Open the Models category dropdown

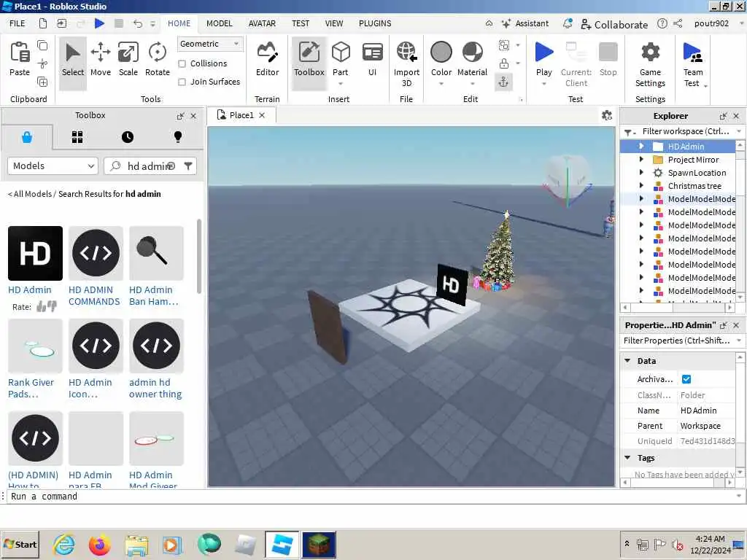[53, 166]
